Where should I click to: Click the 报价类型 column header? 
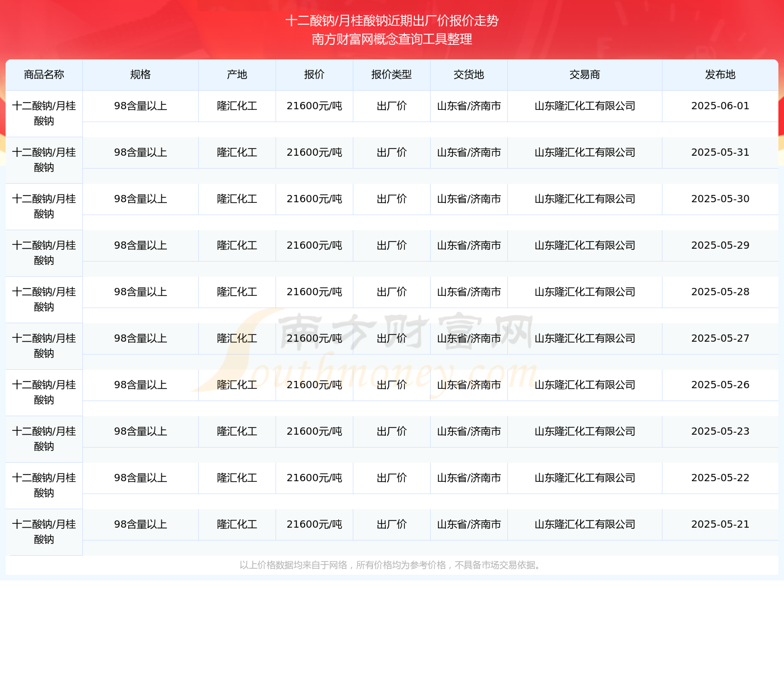pos(392,75)
